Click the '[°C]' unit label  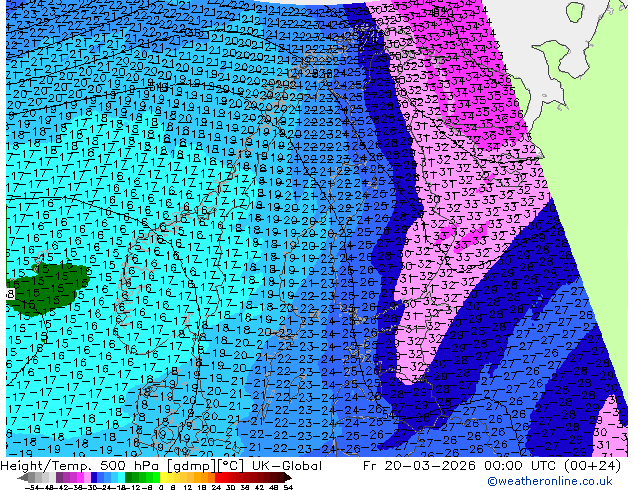[x=231, y=466]
